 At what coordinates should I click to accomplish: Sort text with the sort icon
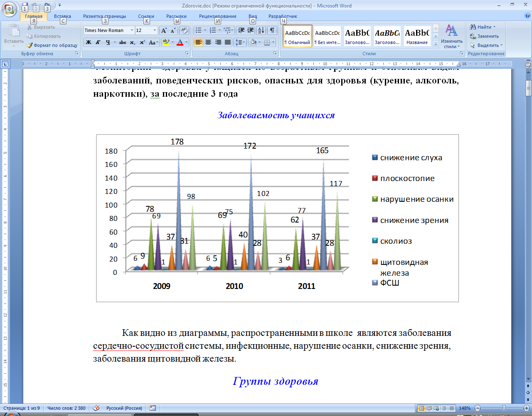click(261, 30)
